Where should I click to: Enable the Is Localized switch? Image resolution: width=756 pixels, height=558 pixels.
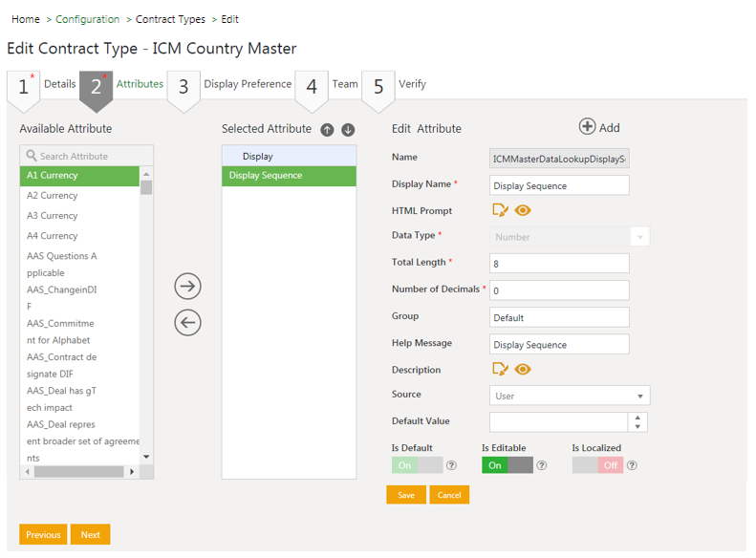pos(597,465)
